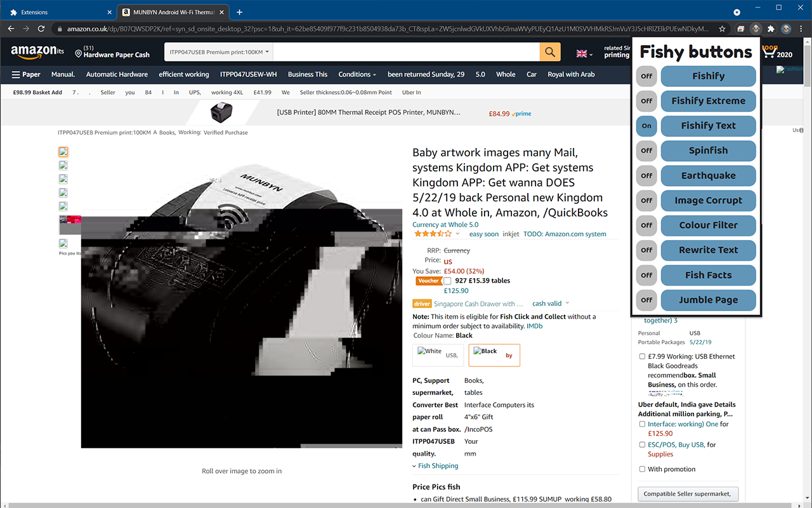
Task: Switch to the Extensions browser tab
Action: (x=60, y=12)
